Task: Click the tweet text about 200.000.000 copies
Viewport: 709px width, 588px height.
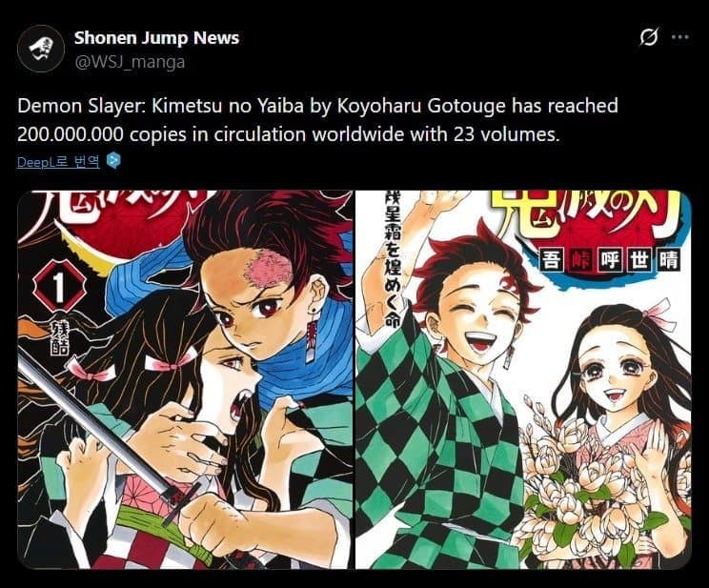Action: [317, 120]
